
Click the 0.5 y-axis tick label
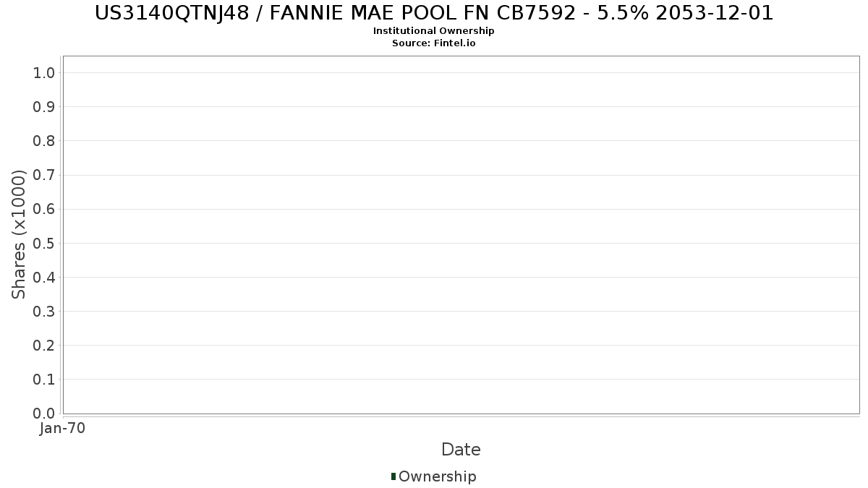[x=44, y=243]
